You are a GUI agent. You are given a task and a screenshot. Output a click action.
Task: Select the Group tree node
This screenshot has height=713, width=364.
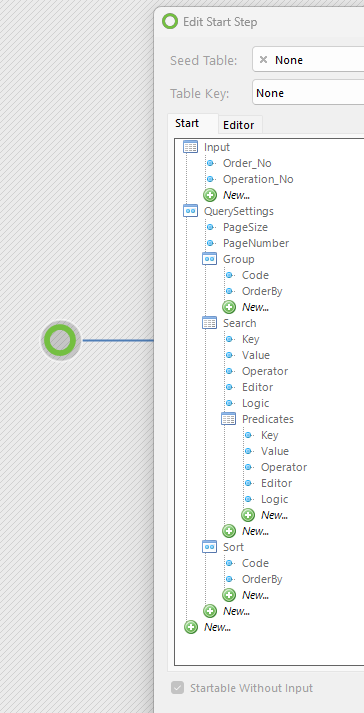click(x=238, y=259)
